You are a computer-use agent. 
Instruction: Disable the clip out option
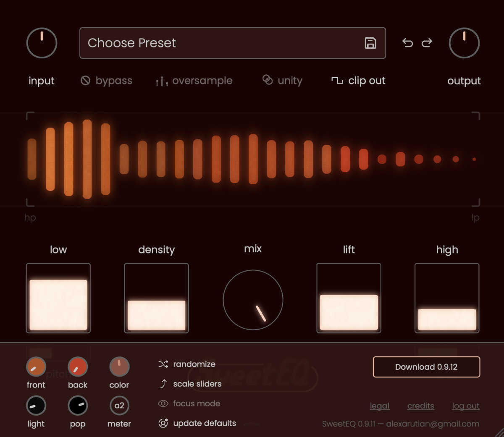(358, 81)
